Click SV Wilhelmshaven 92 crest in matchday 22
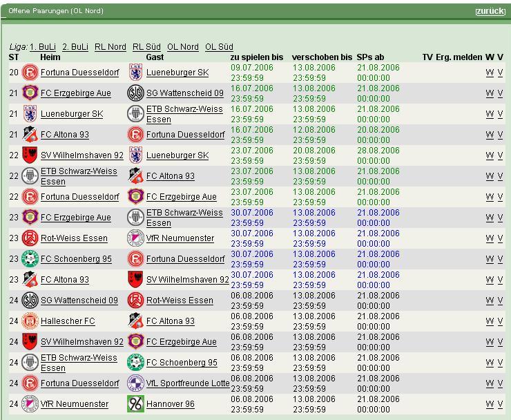The width and height of the screenshot is (511, 420). [x=30, y=155]
